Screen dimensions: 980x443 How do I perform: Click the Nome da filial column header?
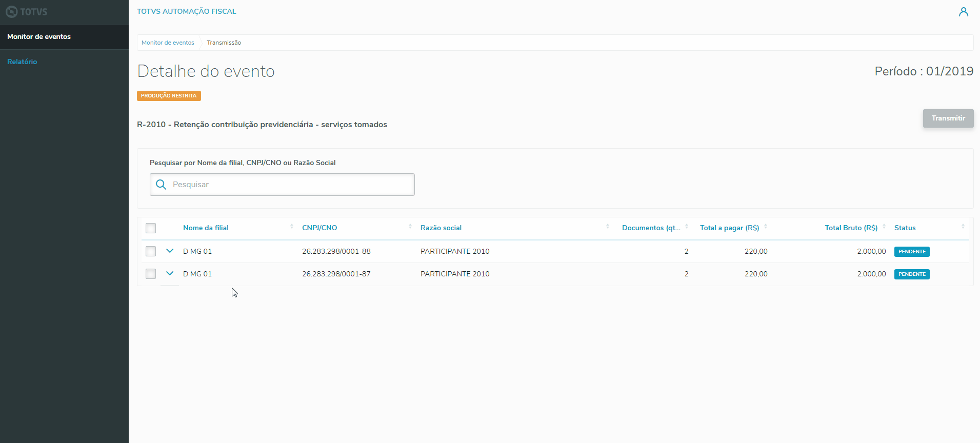coord(206,228)
